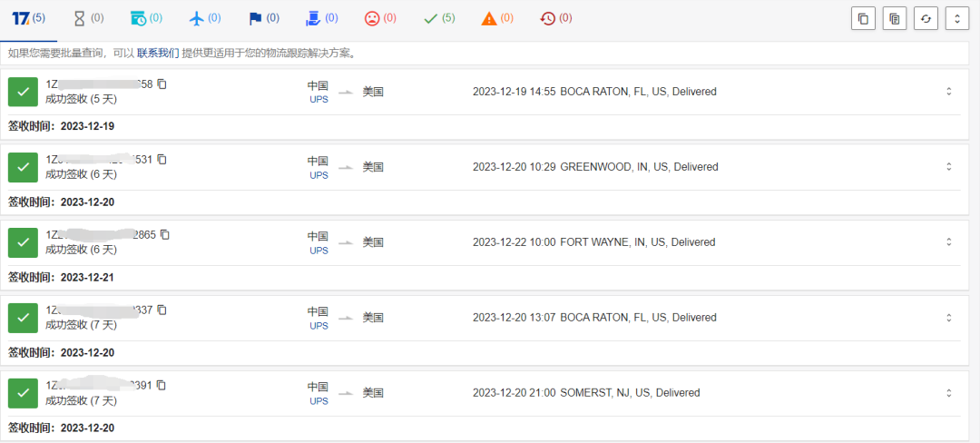Image resolution: width=980 pixels, height=443 pixels.
Task: Copy tracking number ending in 531
Action: (x=162, y=160)
